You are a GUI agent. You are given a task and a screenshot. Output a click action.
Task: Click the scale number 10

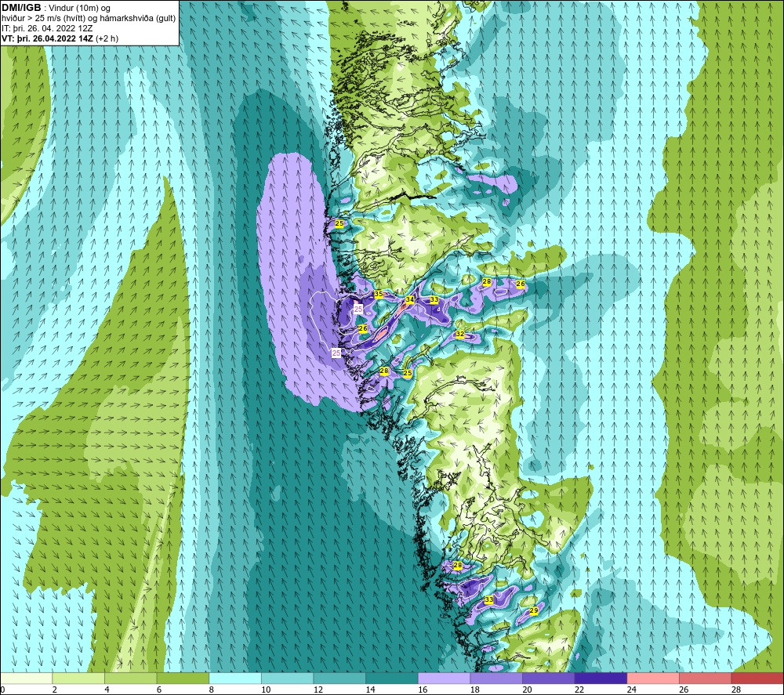click(x=266, y=690)
